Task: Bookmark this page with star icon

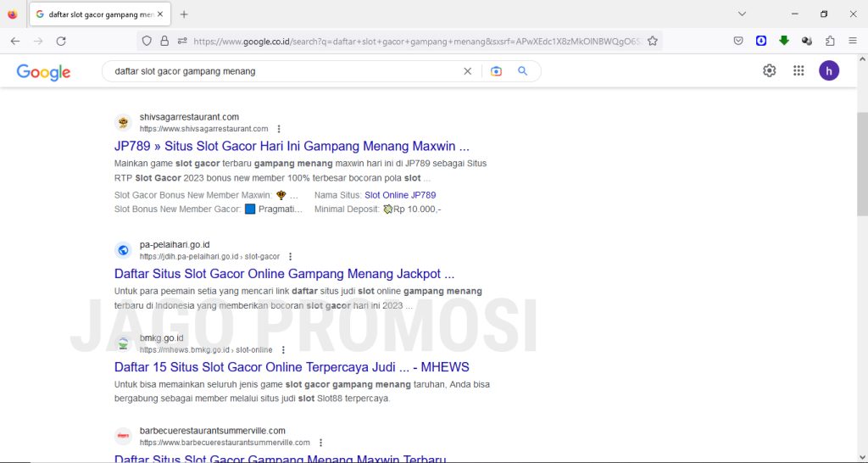Action: 653,41
